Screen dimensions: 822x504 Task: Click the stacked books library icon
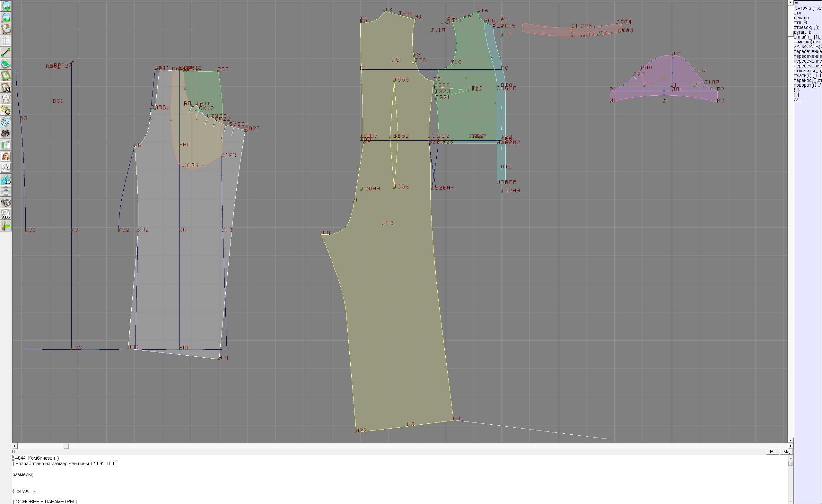6,203
